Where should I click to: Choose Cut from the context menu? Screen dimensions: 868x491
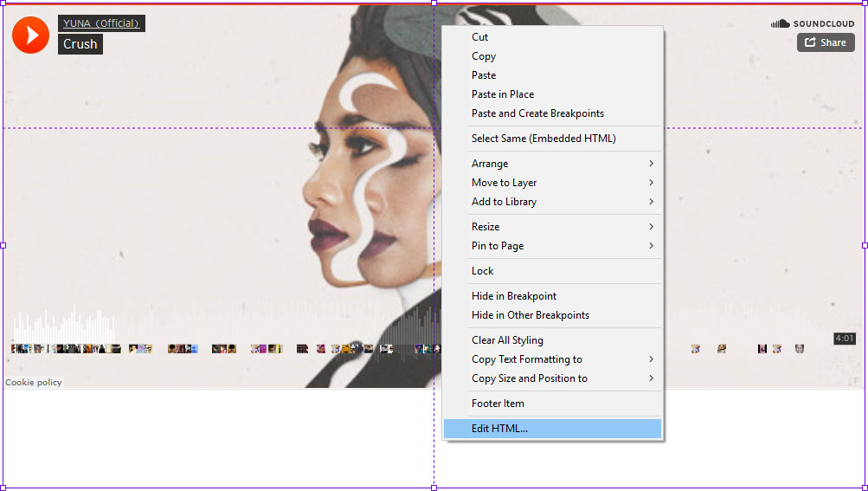pos(552,37)
